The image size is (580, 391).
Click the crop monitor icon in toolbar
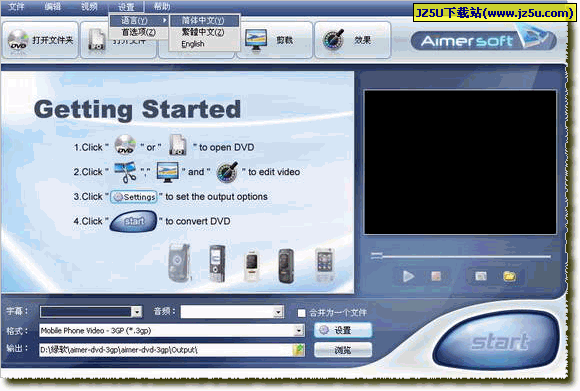click(x=255, y=40)
